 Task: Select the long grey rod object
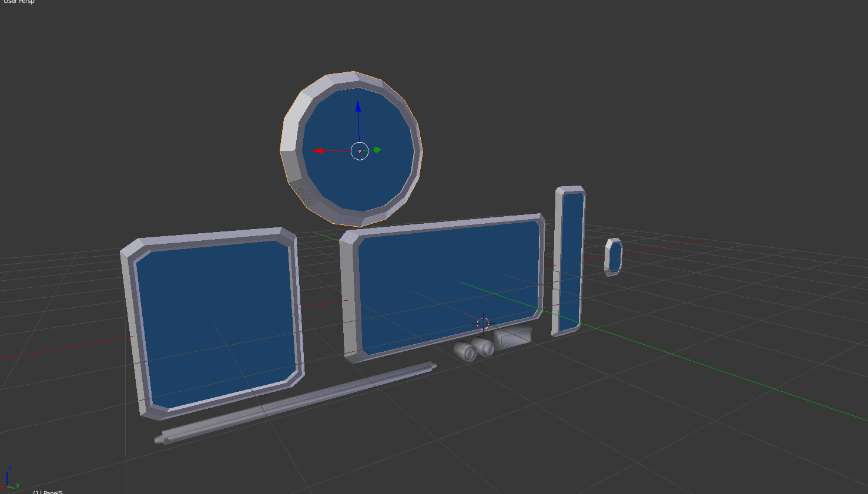[296, 402]
